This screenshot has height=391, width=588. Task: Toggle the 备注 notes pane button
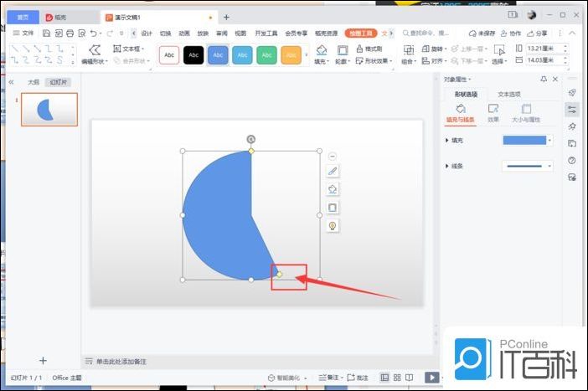click(x=330, y=378)
